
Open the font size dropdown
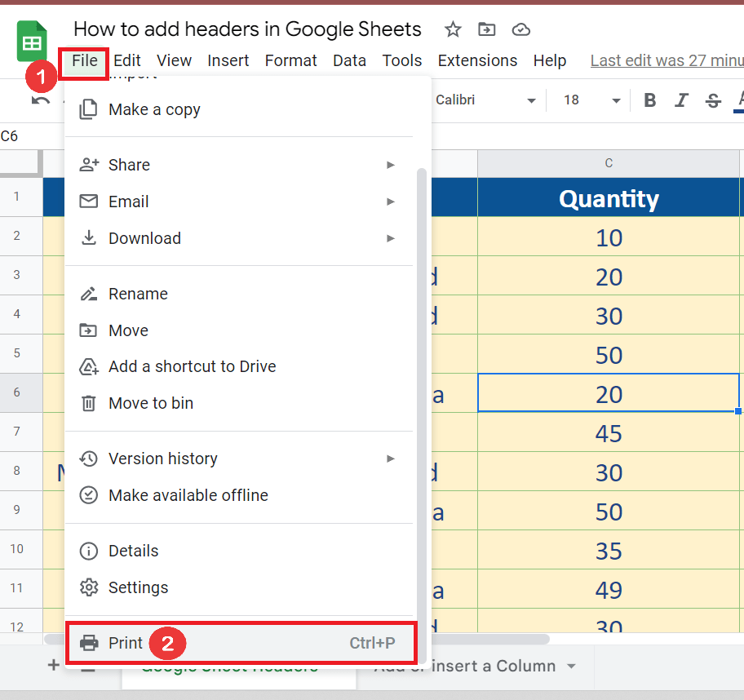589,100
